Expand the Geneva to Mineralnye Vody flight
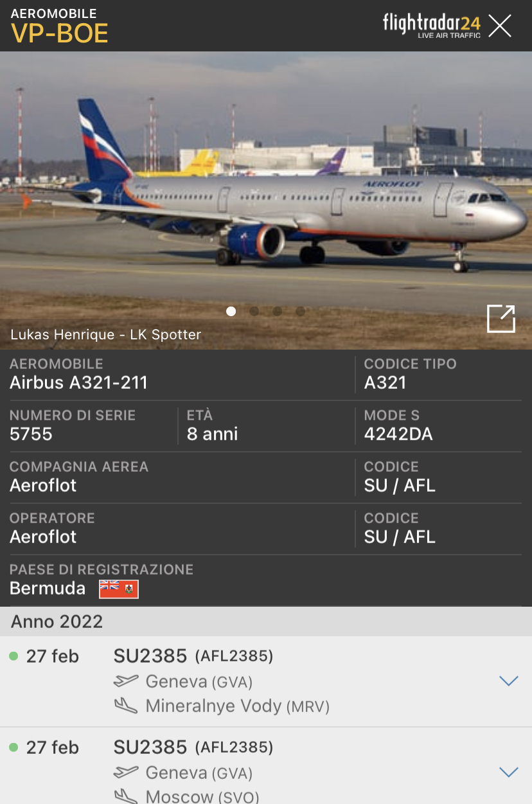This screenshot has width=532, height=804. pyautogui.click(x=509, y=681)
